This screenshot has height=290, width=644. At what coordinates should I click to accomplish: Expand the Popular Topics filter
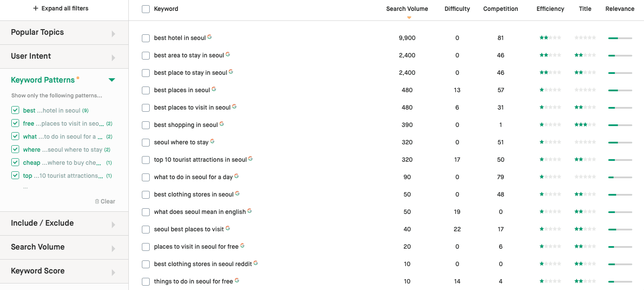click(64, 33)
